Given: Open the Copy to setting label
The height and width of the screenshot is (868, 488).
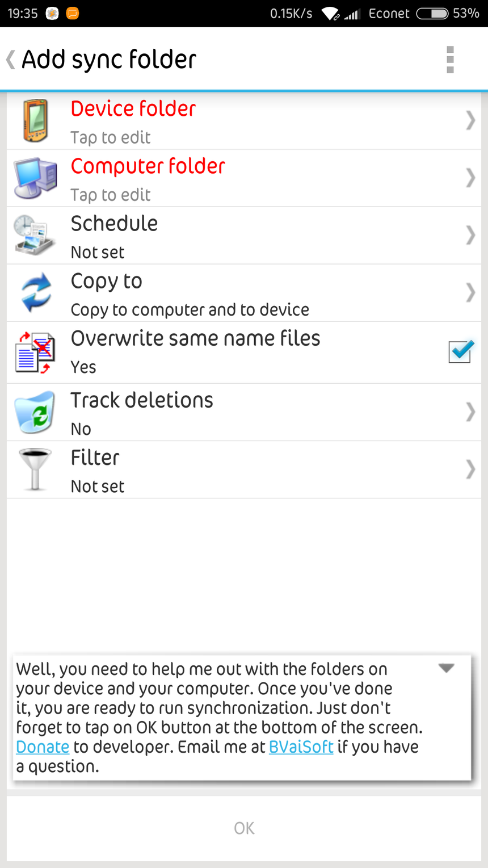Looking at the screenshot, I should click(106, 282).
